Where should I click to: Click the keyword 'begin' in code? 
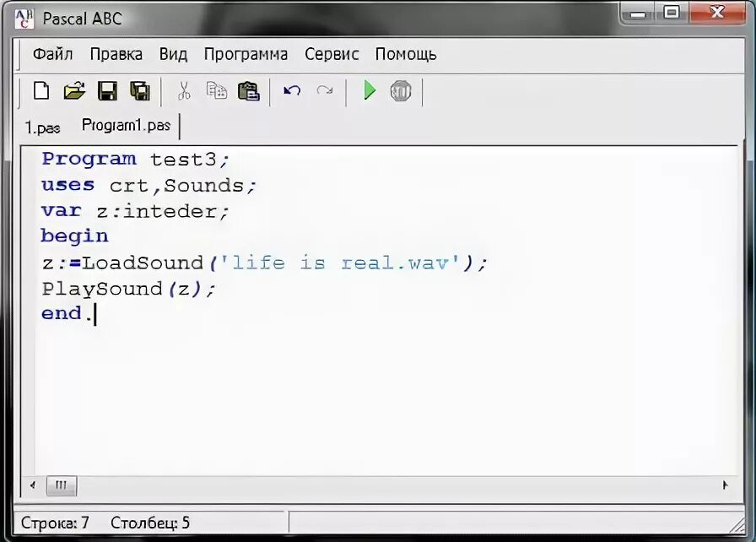click(x=75, y=236)
